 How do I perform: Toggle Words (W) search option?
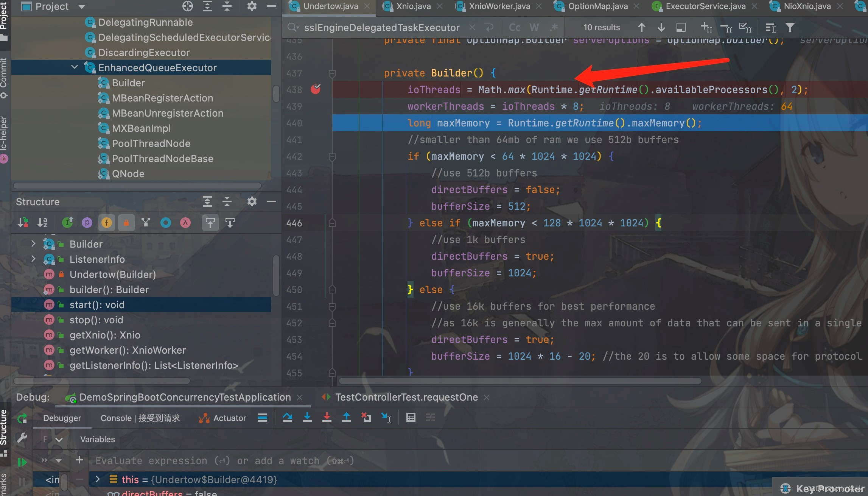534,28
